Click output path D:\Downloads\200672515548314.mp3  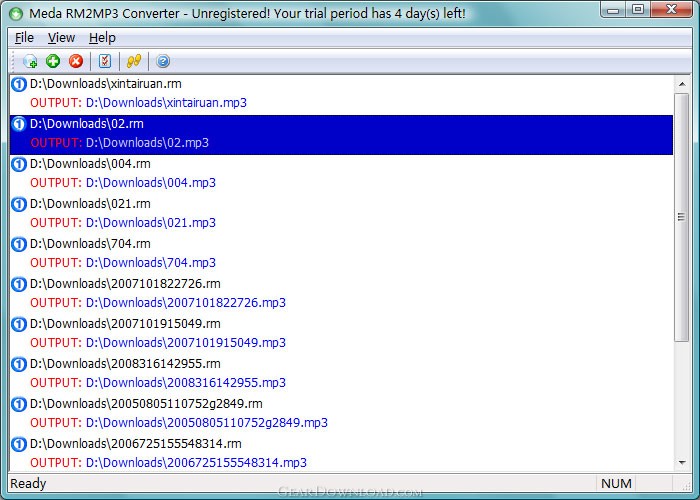pyautogui.click(x=196, y=462)
